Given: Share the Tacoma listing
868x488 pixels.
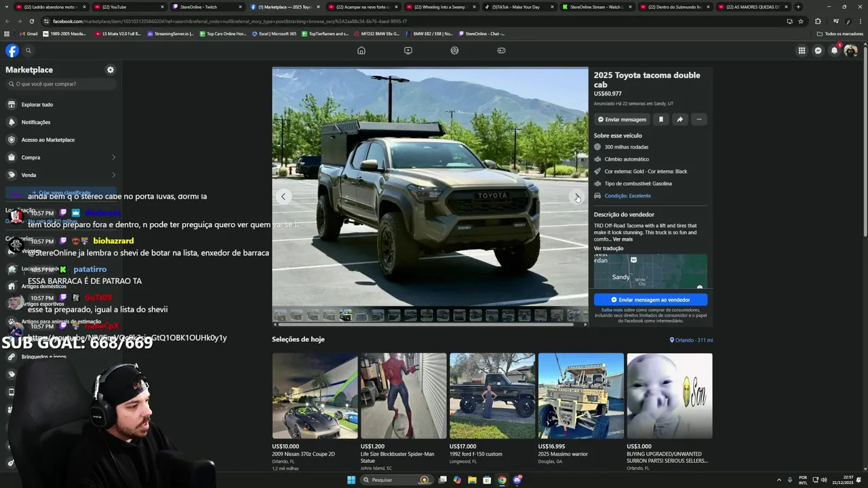Looking at the screenshot, I should click(679, 119).
